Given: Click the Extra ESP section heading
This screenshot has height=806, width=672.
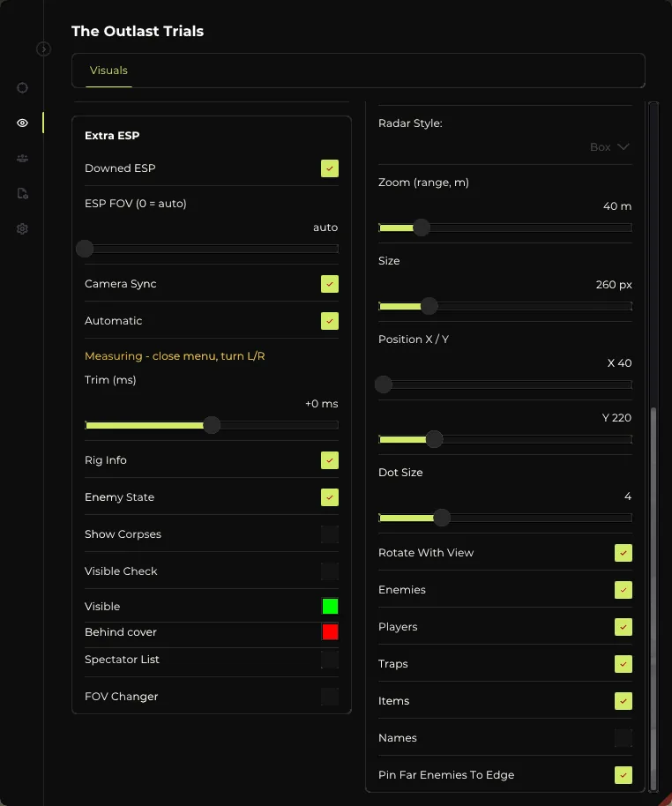Looking at the screenshot, I should click(x=112, y=136).
